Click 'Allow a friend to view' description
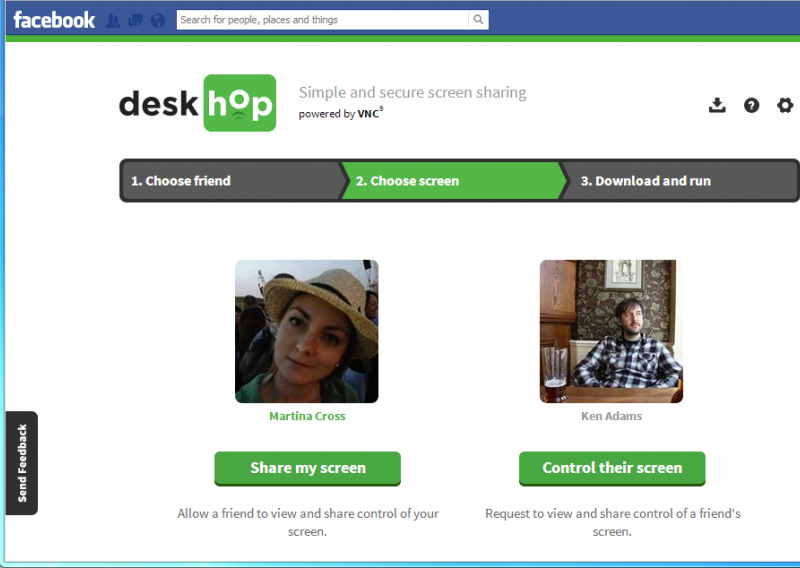Viewport: 800px width, 568px height. [x=308, y=522]
